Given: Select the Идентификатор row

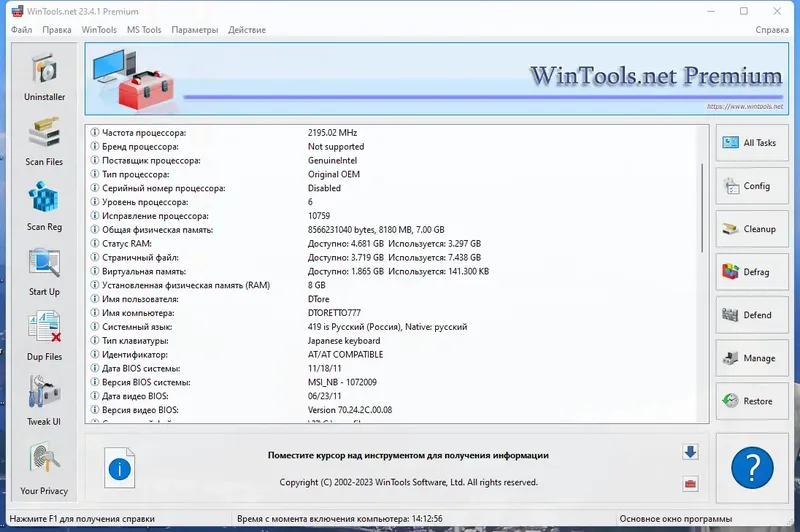Looking at the screenshot, I should [392, 354].
